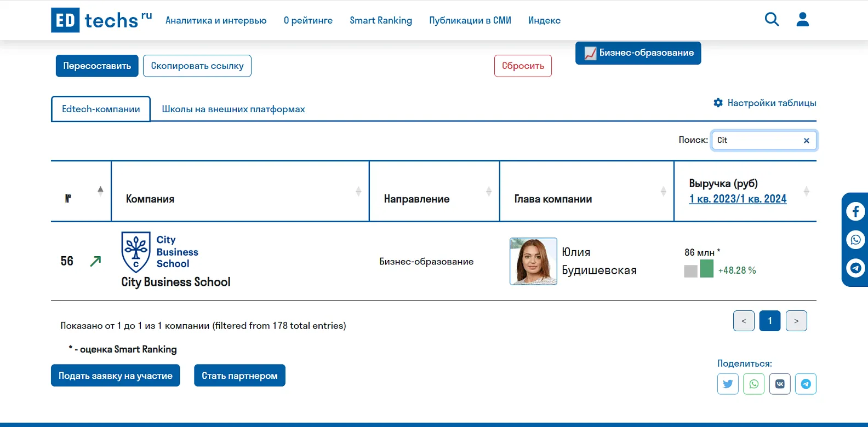Screen dimensions: 868x427
Task: Switch to Edtech-компании tab
Action: 101,109
